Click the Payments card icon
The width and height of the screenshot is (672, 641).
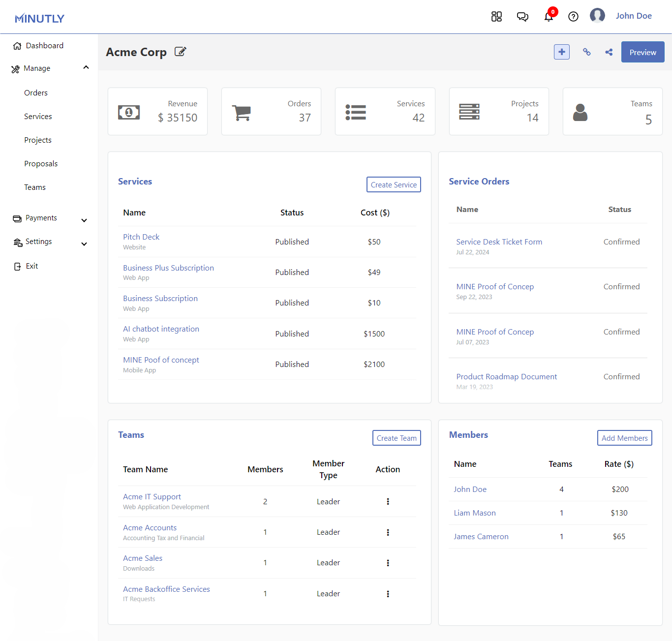tap(17, 218)
